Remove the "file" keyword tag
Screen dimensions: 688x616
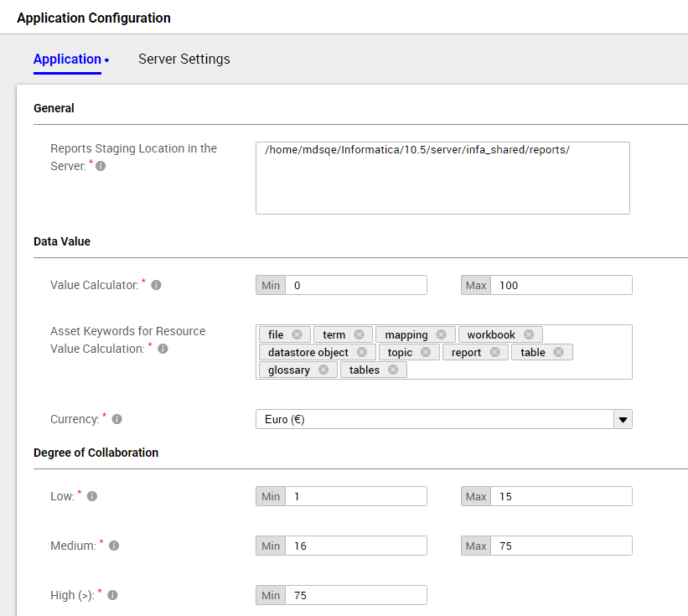click(297, 334)
